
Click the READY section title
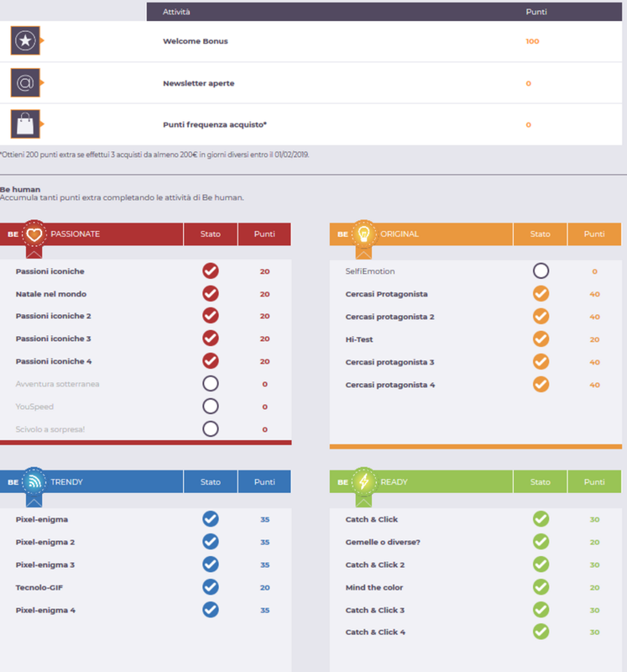pyautogui.click(x=394, y=482)
